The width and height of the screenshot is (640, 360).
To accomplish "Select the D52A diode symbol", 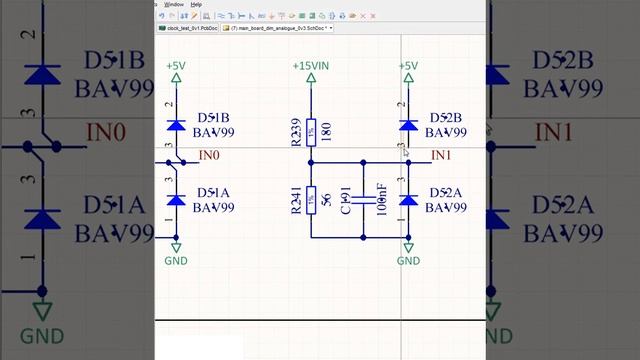I will point(409,200).
